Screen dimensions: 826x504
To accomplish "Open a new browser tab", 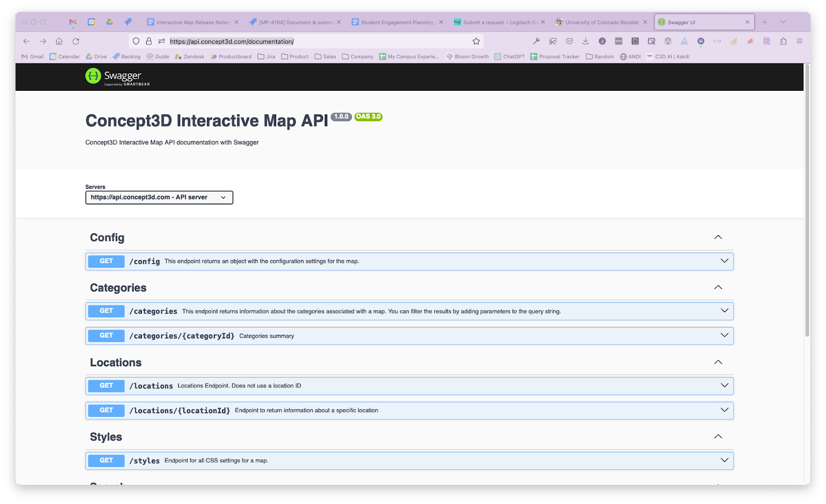I will 765,22.
